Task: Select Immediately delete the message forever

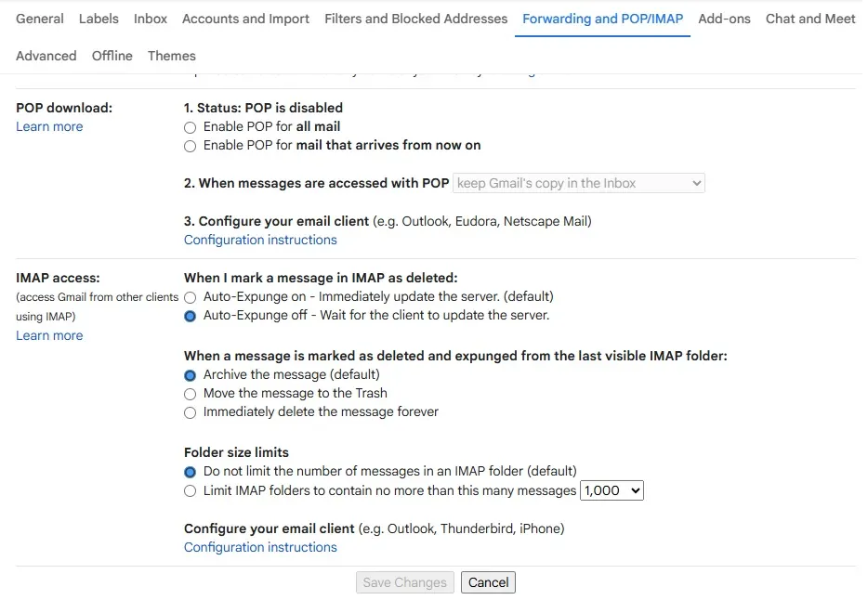Action: coord(190,411)
